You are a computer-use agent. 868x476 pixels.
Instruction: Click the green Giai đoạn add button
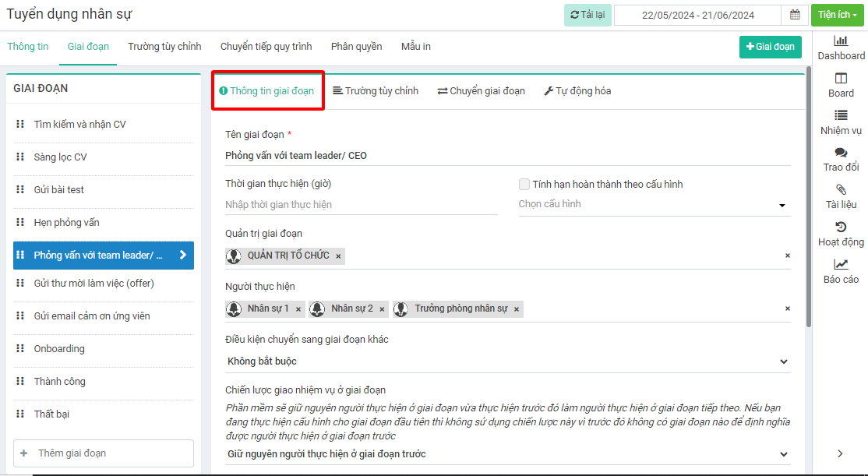coord(770,47)
